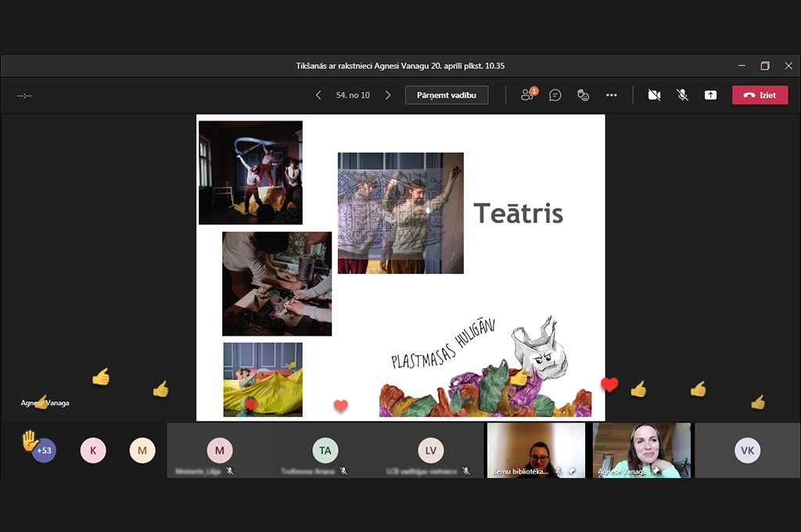Viewport: 801px width, 532px height.
Task: Go to next slide arrow
Action: coord(388,95)
